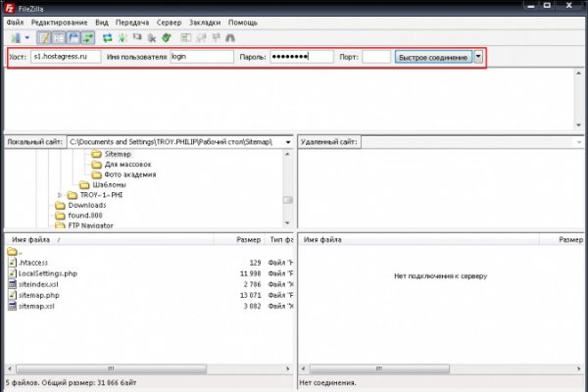Open the quickconnect history dropdown arrow
588x392 pixels.
(x=478, y=57)
